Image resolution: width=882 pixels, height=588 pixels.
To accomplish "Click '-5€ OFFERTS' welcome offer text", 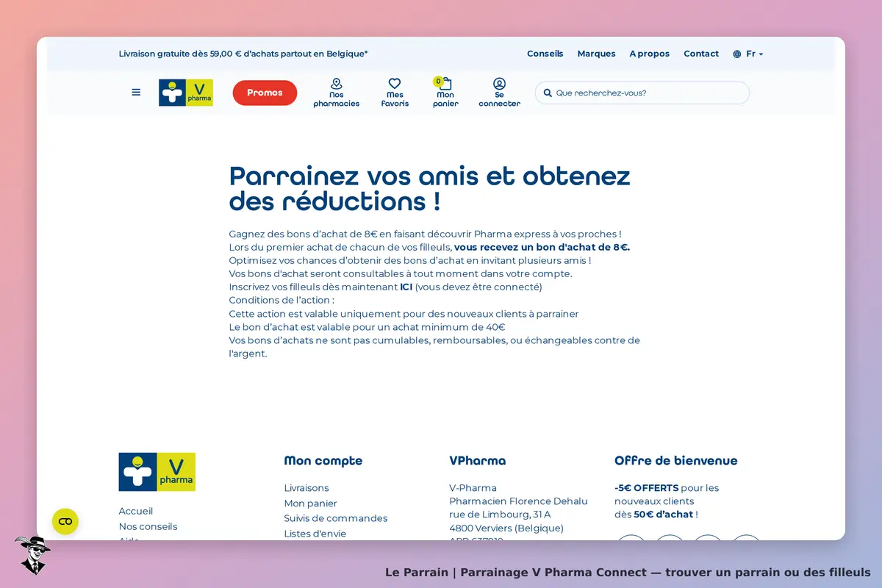I will click(647, 488).
